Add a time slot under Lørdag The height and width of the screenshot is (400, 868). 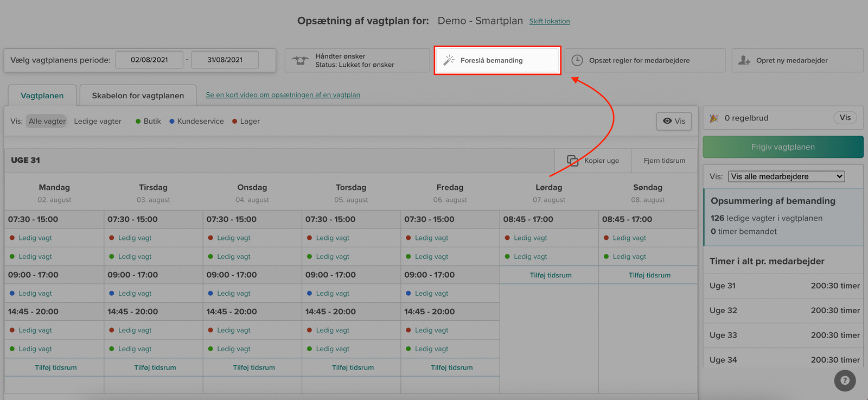pyautogui.click(x=550, y=275)
